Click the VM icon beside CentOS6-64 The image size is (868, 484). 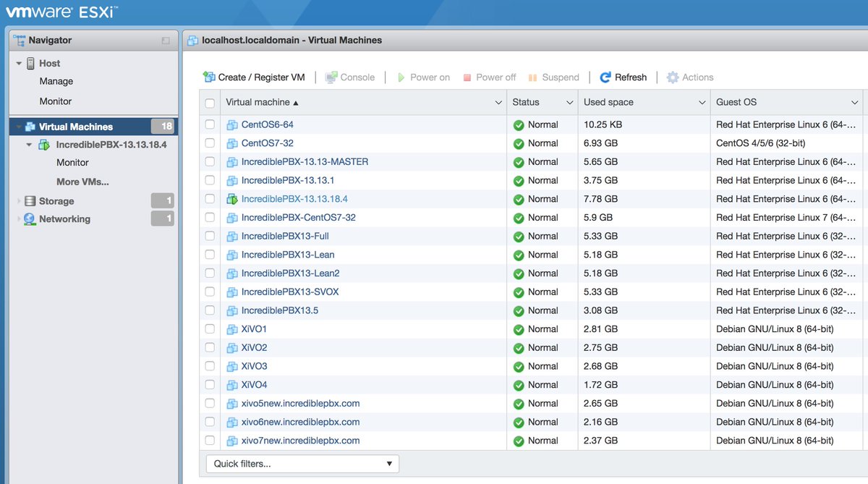point(232,125)
